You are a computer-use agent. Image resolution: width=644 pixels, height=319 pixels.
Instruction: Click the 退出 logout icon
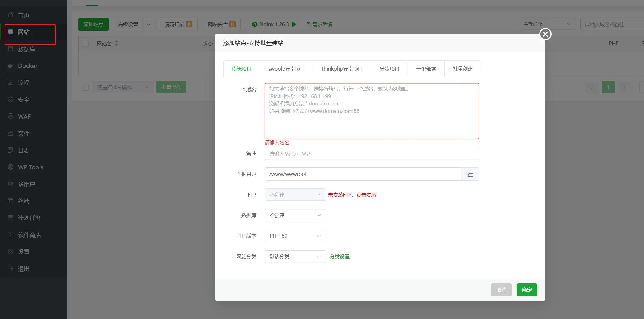11,269
